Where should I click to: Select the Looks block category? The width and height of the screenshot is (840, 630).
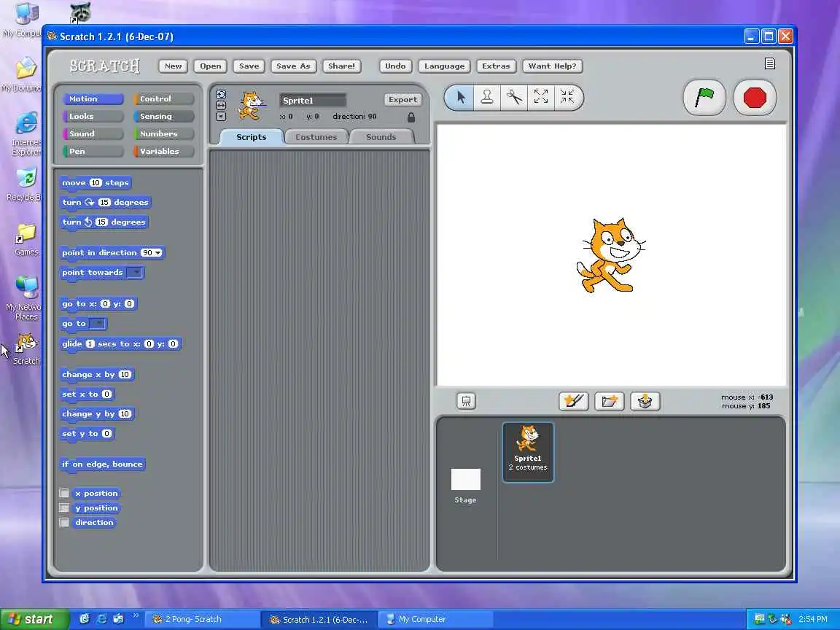tap(93, 116)
